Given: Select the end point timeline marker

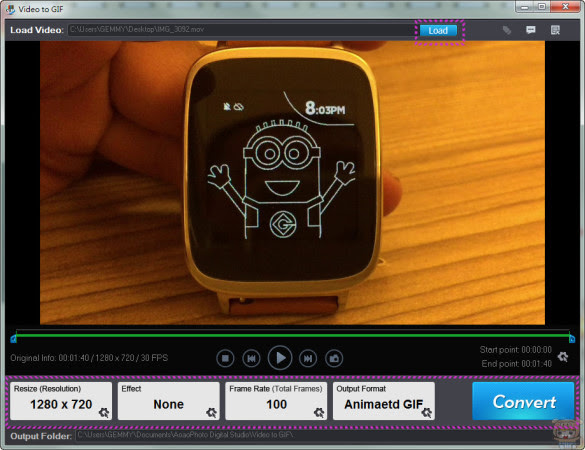Looking at the screenshot, I should point(572,339).
